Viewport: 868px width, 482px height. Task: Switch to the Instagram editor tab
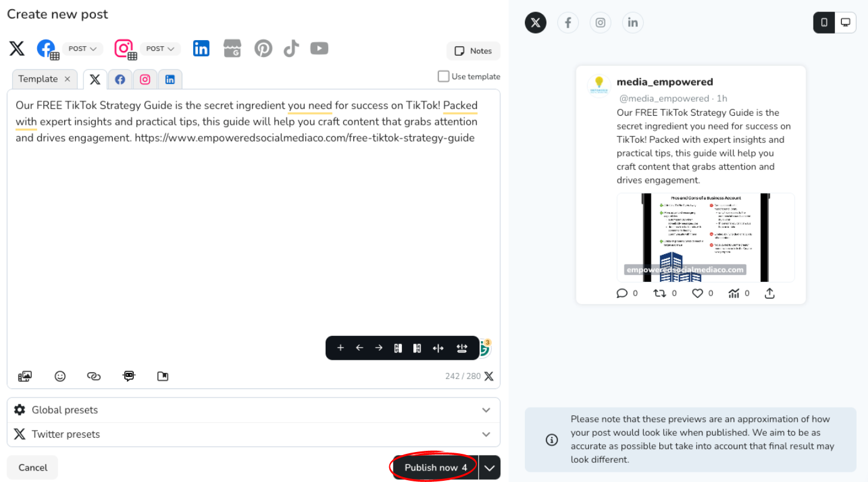point(145,79)
